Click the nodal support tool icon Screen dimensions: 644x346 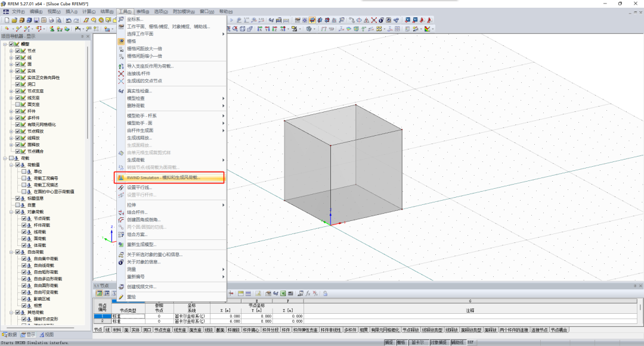tap(52, 29)
